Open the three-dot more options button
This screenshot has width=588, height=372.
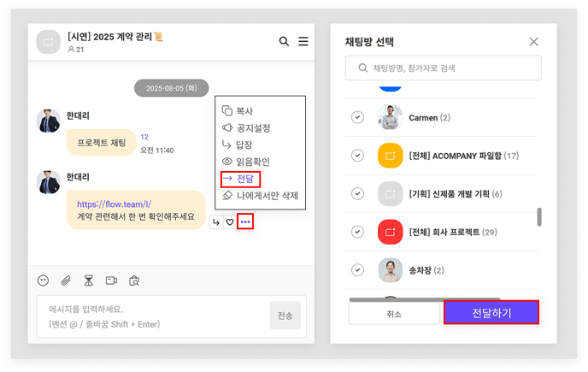pos(245,222)
